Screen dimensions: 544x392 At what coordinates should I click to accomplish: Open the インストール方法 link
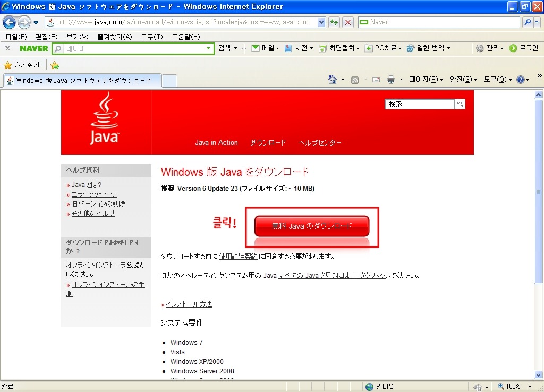pos(189,304)
